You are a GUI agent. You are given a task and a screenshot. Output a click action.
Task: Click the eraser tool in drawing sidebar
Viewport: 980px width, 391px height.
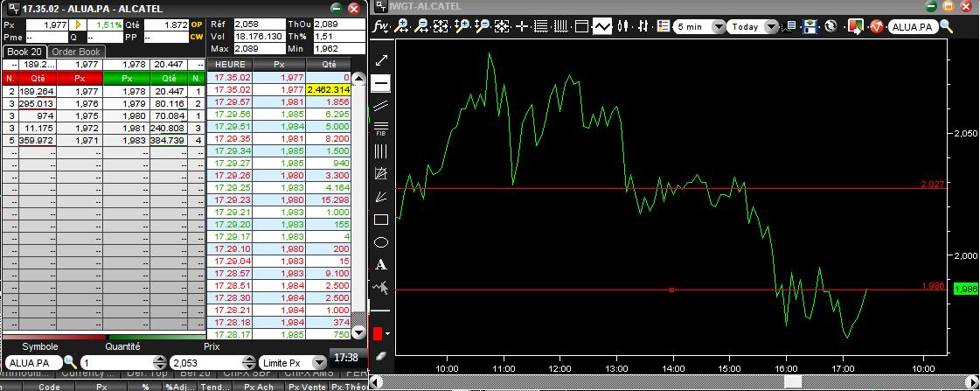(x=381, y=355)
